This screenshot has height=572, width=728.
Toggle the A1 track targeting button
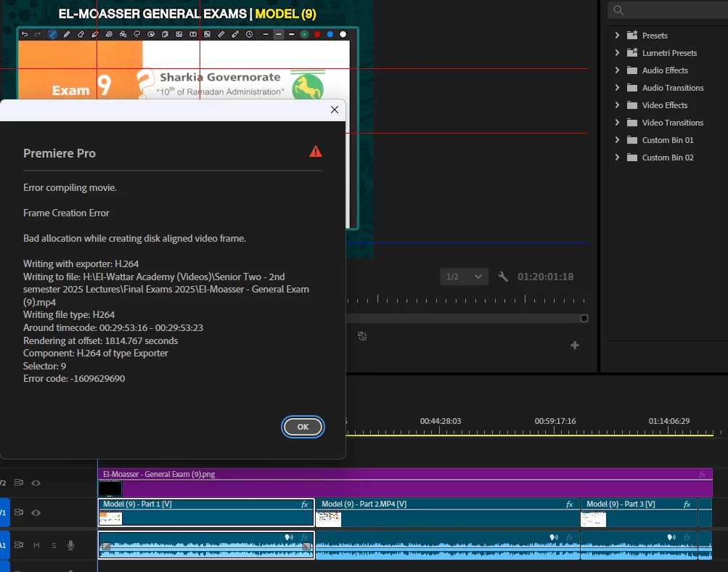pos(4,545)
